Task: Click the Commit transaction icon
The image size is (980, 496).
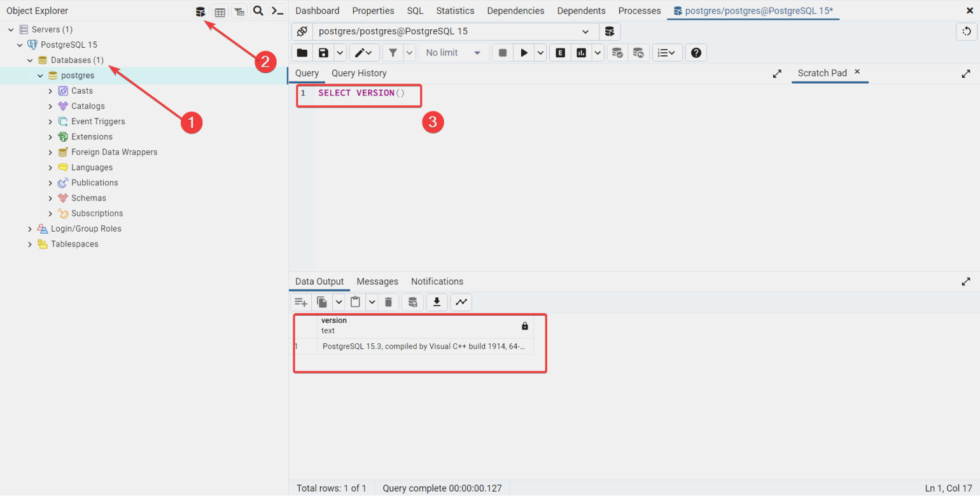Action: 617,53
